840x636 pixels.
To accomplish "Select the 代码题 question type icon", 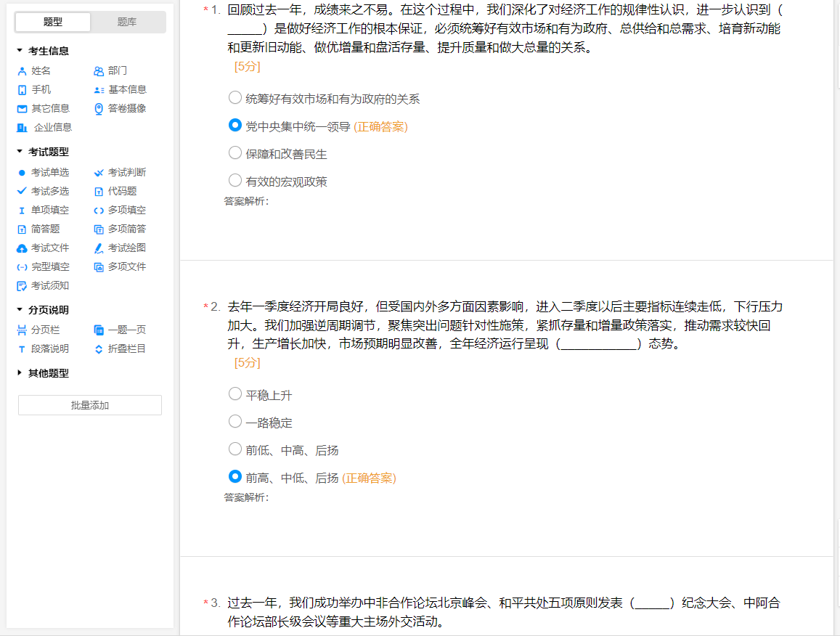I will click(x=99, y=192).
